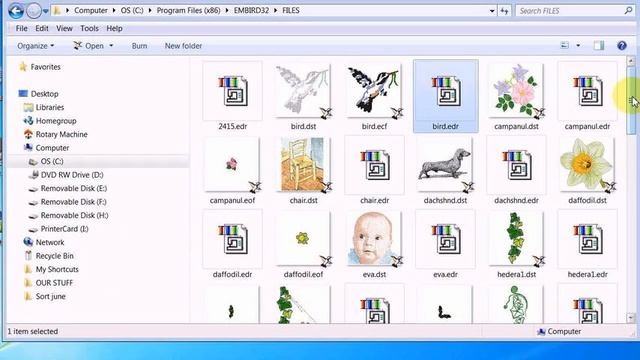Screen dimensions: 640x360
Task: Click the blue Help question mark icon
Action: click(x=622, y=45)
